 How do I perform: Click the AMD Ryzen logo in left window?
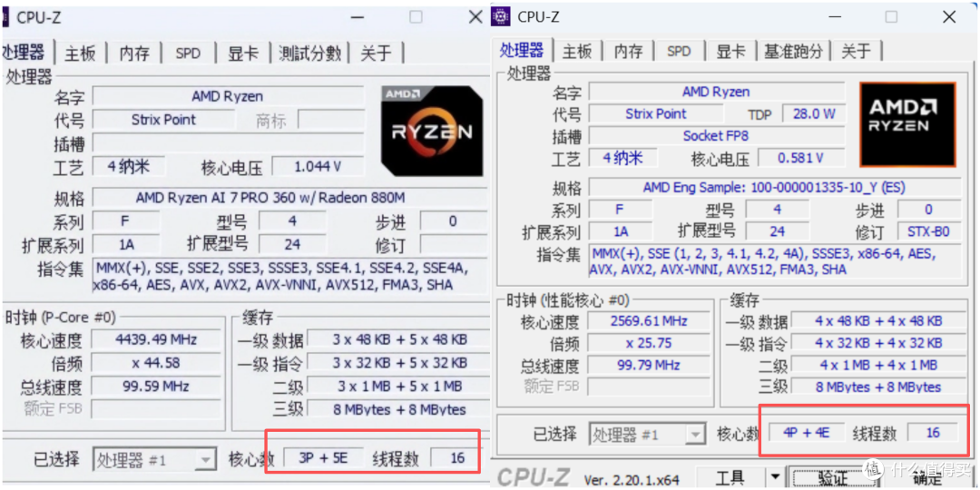point(432,131)
